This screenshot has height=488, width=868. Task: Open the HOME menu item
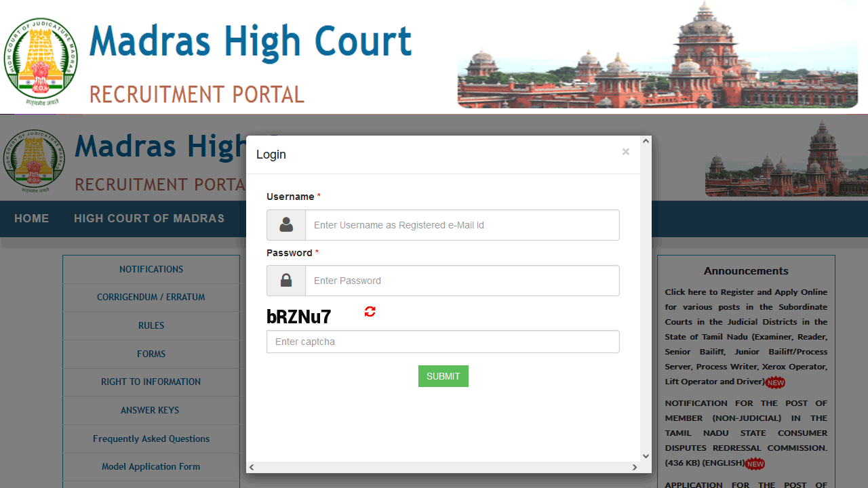click(x=32, y=218)
